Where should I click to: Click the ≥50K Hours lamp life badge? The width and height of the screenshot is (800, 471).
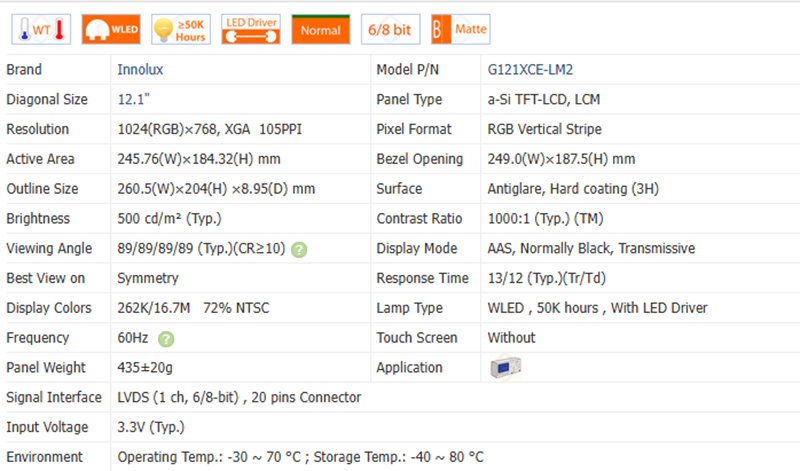181,30
